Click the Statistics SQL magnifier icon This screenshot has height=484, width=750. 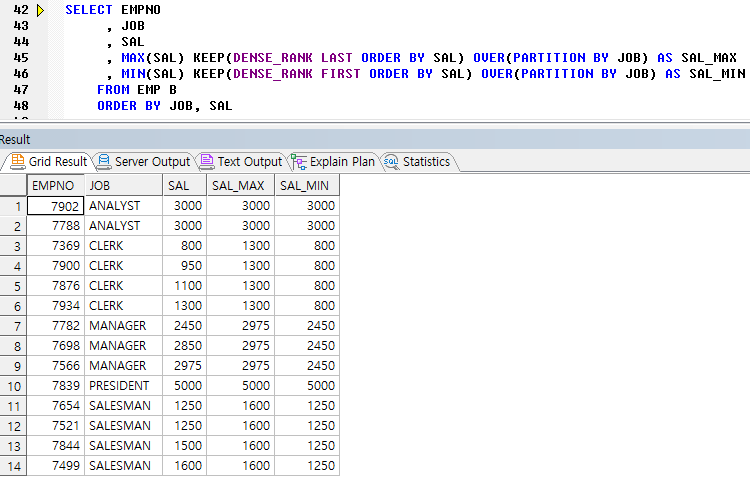391,162
